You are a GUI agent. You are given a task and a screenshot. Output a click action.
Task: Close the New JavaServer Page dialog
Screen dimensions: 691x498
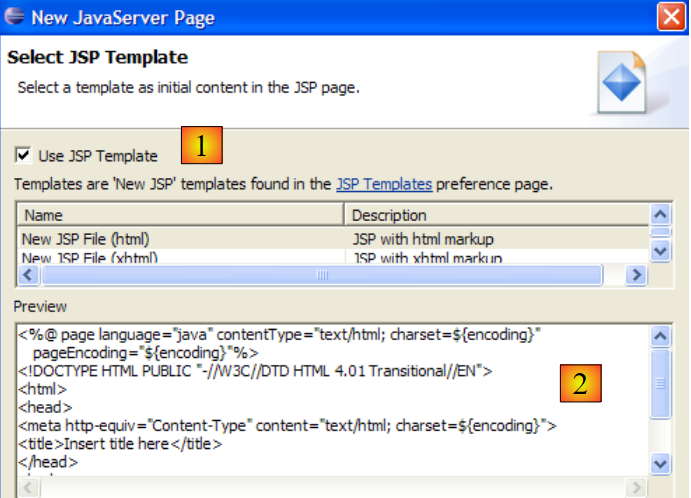[670, 16]
